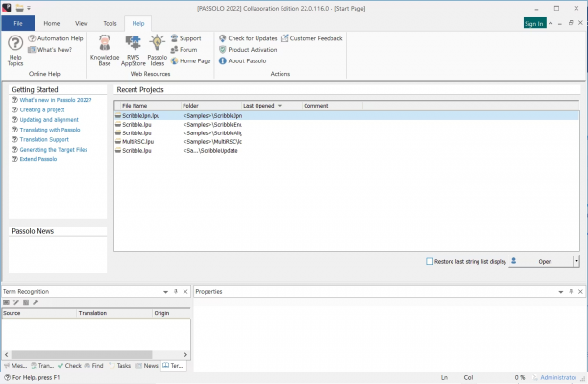Expand the Open button dropdown arrow
This screenshot has width=588, height=384.
(x=576, y=261)
